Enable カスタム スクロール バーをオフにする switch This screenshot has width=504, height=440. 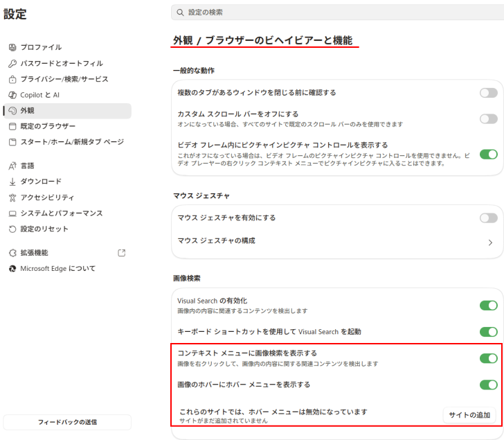[489, 119]
